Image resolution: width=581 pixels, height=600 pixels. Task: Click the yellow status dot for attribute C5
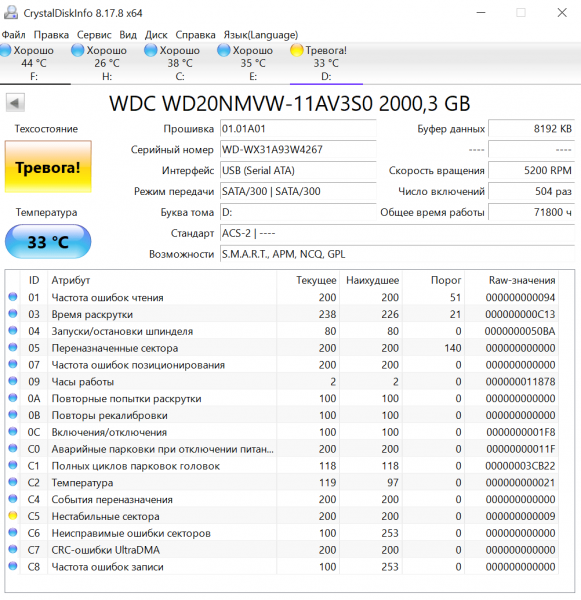(13, 515)
